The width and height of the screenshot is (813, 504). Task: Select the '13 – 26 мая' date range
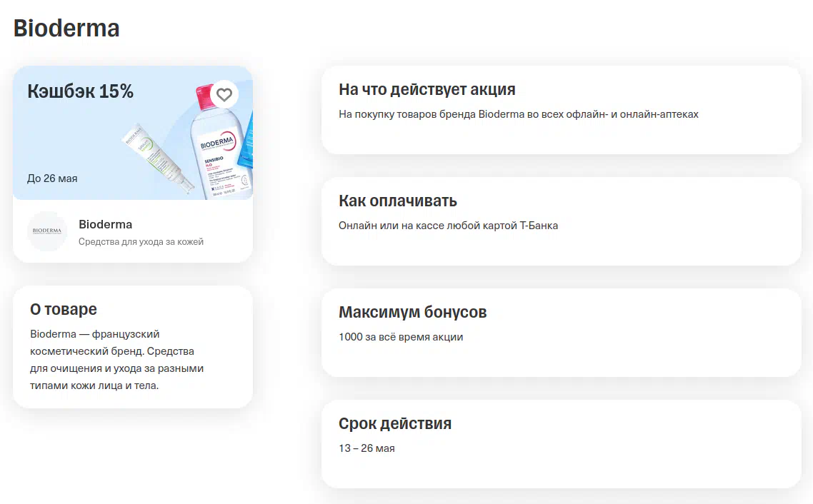tap(366, 448)
